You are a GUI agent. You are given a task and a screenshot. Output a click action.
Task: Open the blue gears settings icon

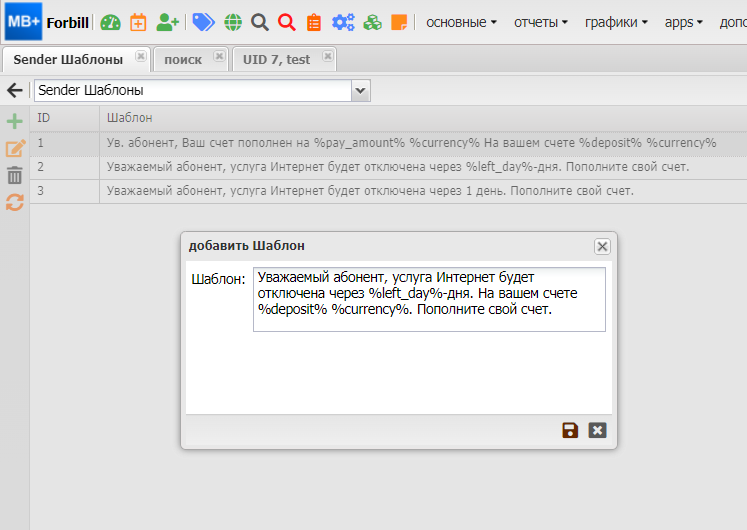pyautogui.click(x=343, y=22)
